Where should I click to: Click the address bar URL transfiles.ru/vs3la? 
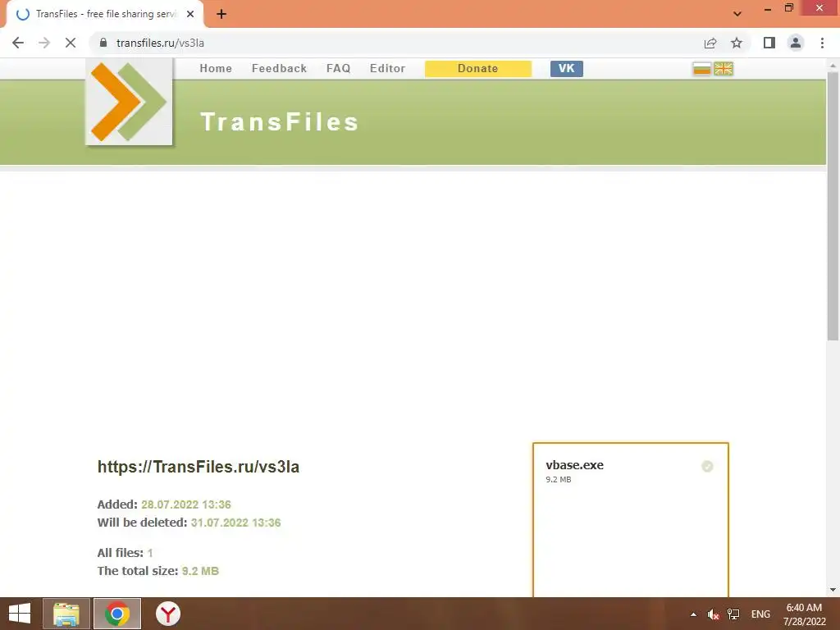[x=160, y=43]
